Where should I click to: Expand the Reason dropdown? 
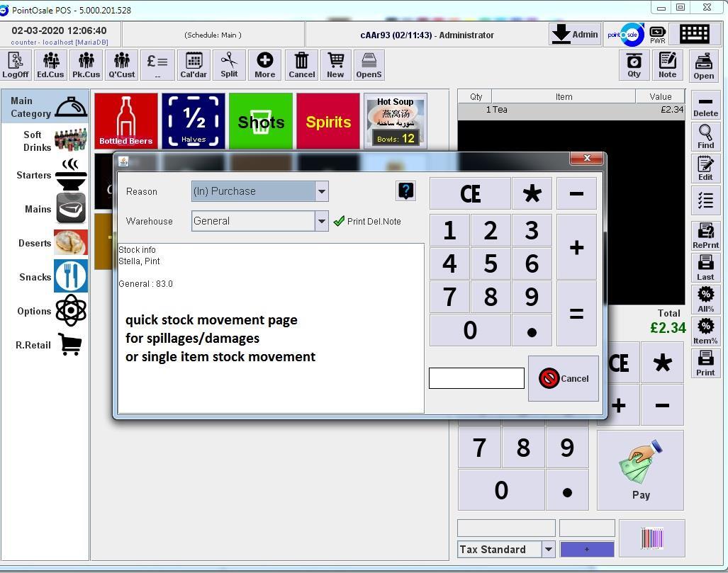point(321,191)
